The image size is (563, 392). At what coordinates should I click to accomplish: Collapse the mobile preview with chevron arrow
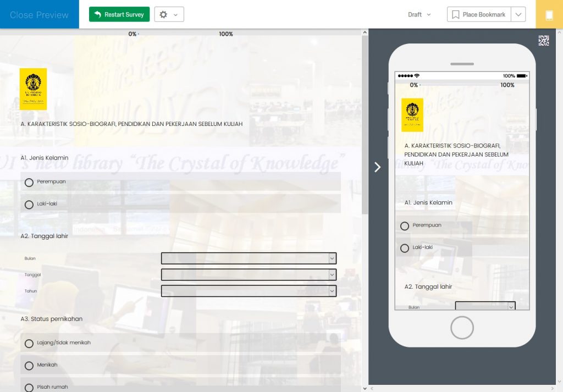coord(377,167)
